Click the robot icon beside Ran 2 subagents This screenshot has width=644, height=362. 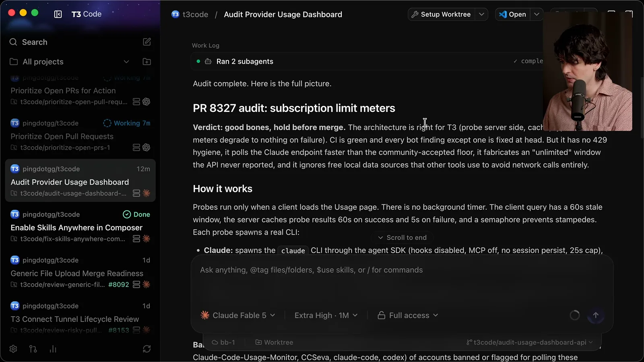pos(208,62)
